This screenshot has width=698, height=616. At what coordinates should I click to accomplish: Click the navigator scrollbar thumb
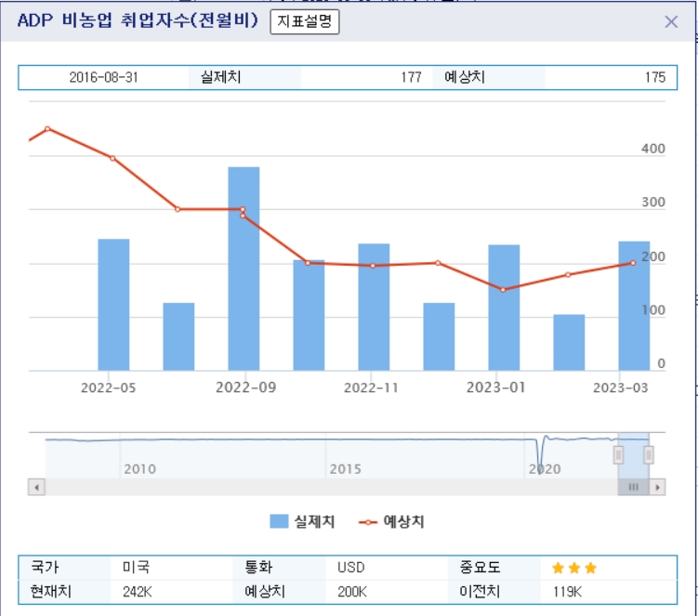[x=633, y=488]
